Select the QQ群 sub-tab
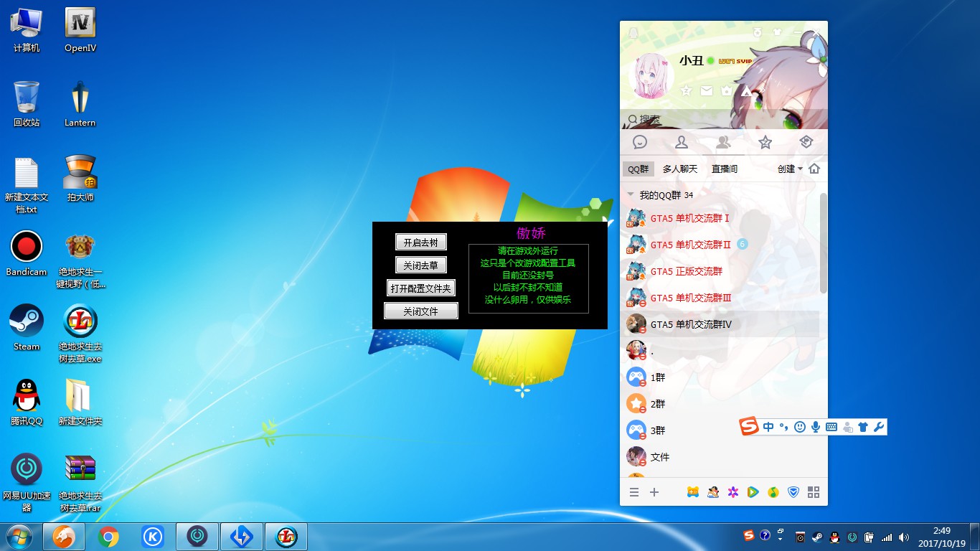Screen dimensions: 980x551 (x=639, y=169)
